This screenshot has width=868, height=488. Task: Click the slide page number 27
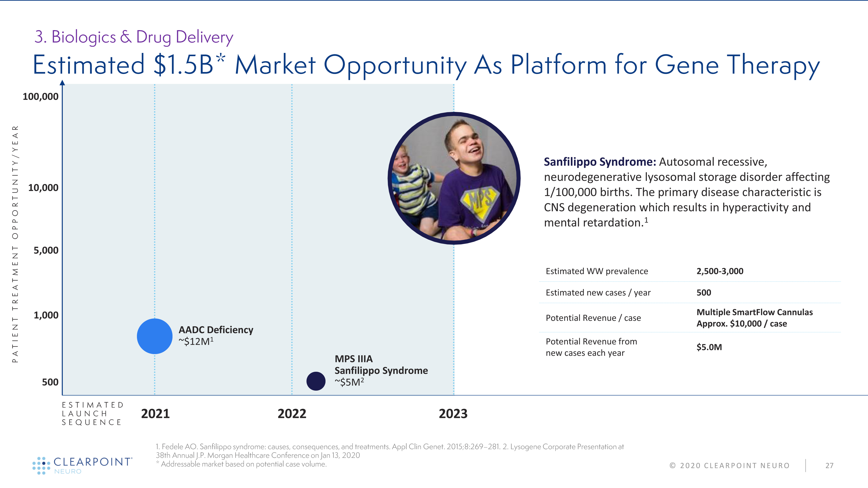[x=829, y=465]
